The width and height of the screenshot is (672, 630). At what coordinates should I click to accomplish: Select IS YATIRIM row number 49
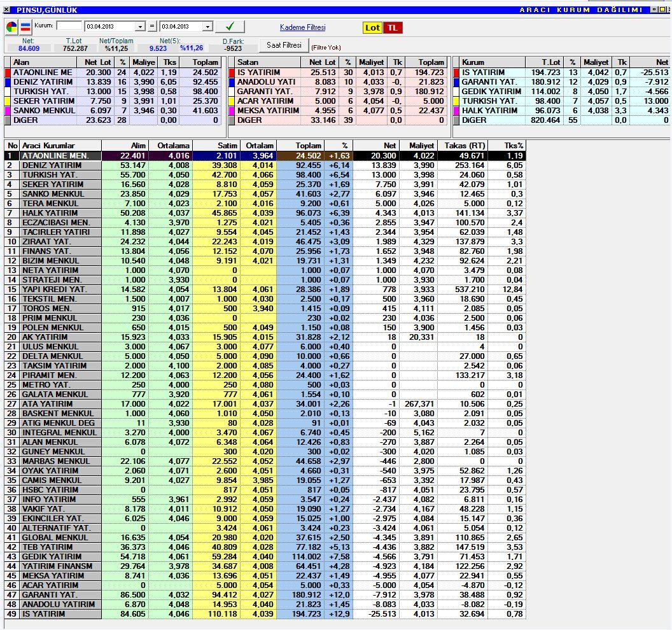tap(60, 614)
